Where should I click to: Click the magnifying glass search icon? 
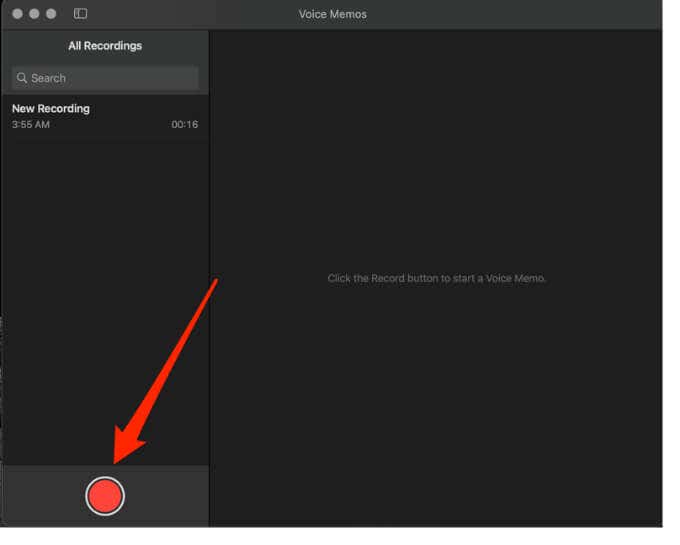pos(22,78)
